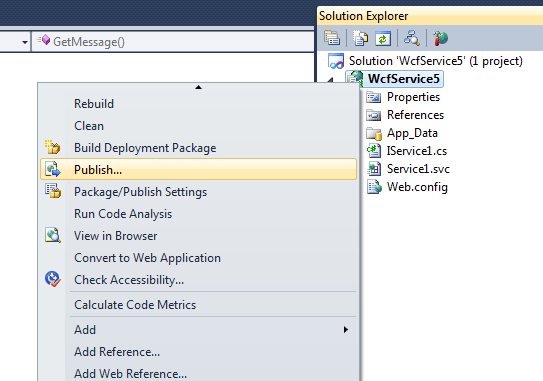Click the Properties toolbar icon in Solution Explorer
Viewport: 543px width, 381px height.
332,38
